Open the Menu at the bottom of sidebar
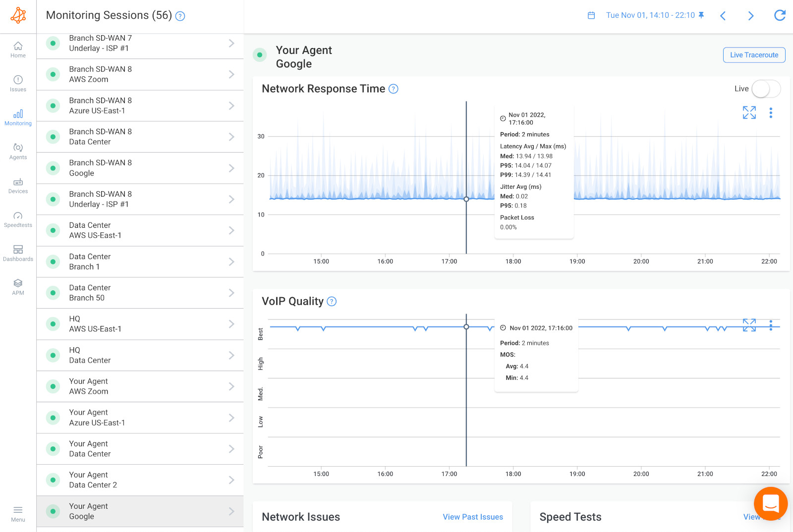The height and width of the screenshot is (532, 793). pos(18,513)
